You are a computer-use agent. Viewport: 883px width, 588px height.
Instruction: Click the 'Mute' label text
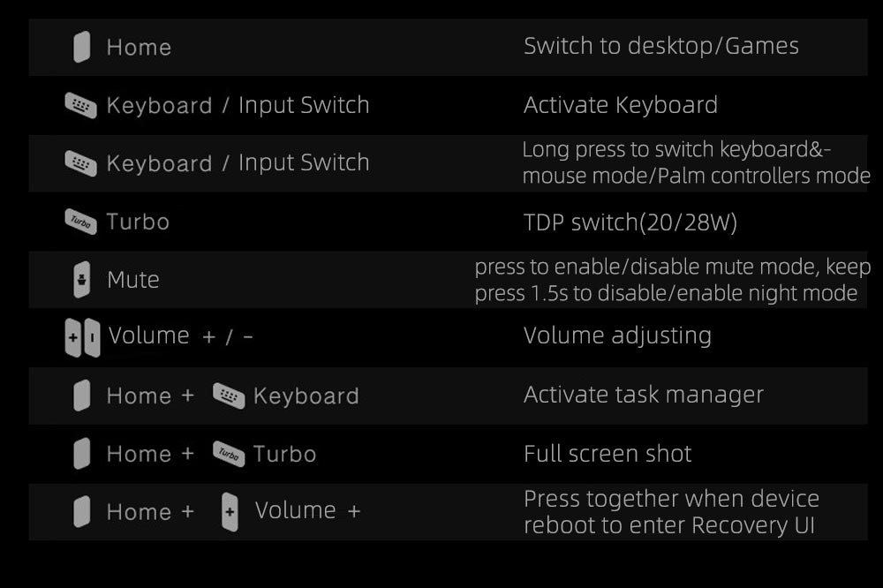[x=133, y=280]
